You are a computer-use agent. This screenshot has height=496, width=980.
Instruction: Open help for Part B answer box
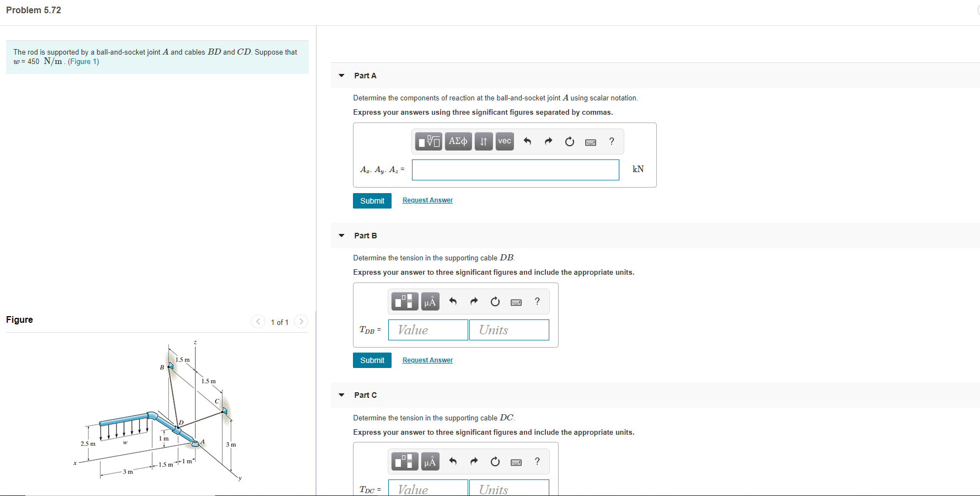[x=537, y=301]
